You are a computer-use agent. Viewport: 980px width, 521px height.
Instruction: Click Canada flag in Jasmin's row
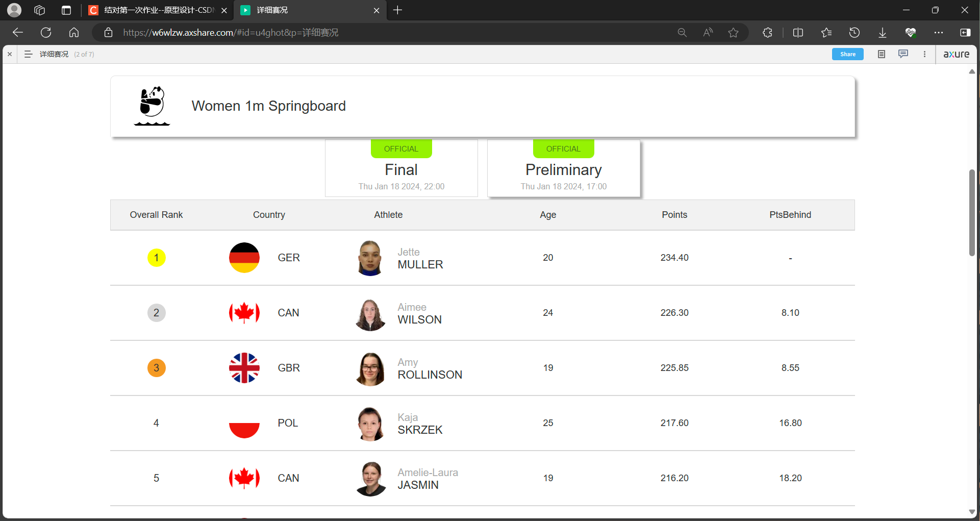(x=244, y=478)
